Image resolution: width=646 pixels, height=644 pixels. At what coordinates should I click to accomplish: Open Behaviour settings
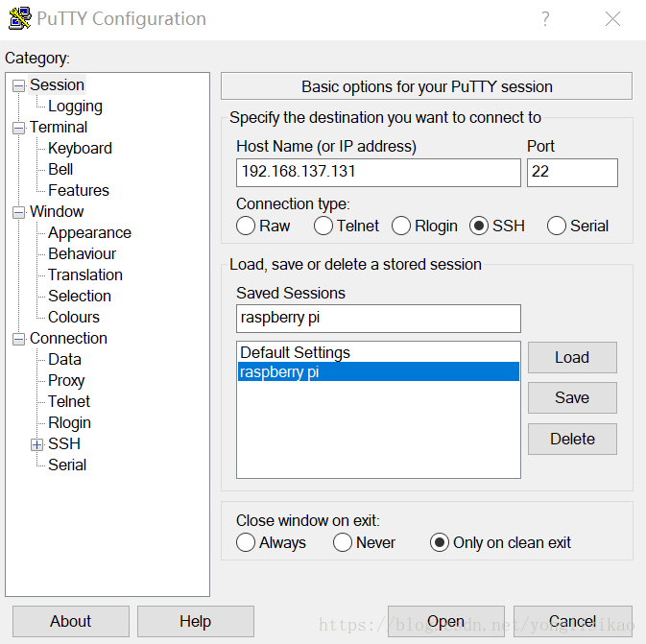point(82,253)
